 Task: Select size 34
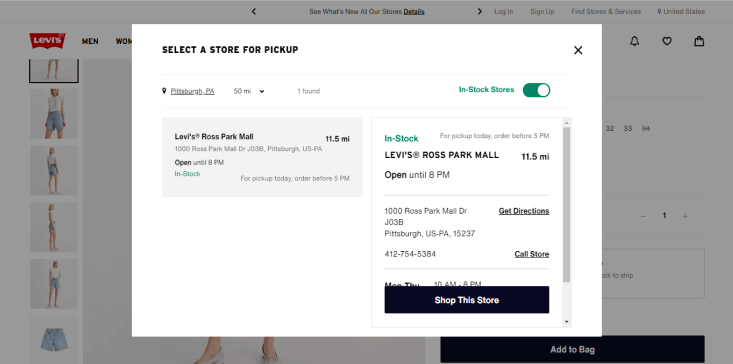(x=646, y=128)
